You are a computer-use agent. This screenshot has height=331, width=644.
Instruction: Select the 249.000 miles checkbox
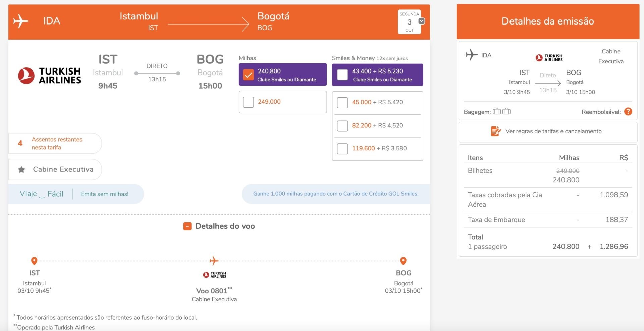pos(248,102)
